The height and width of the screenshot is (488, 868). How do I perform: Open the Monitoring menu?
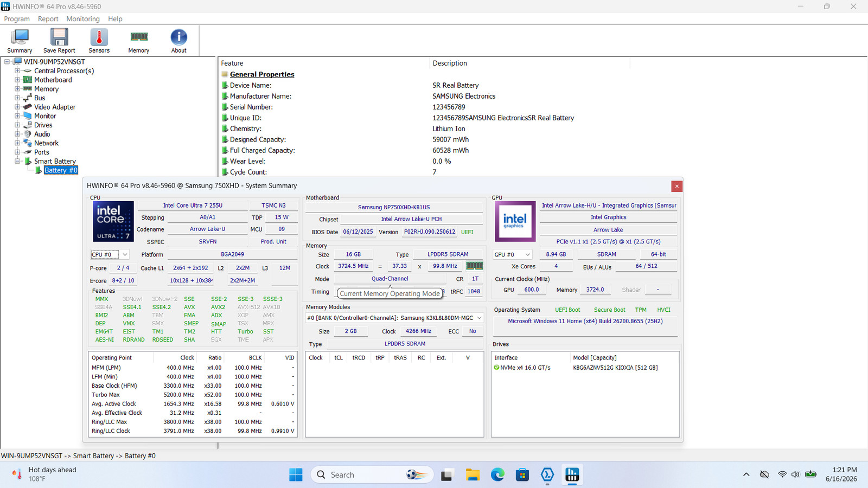point(83,19)
